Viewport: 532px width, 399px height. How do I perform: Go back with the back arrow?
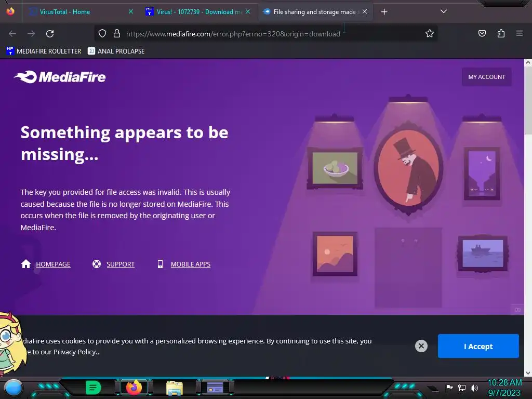(x=12, y=34)
